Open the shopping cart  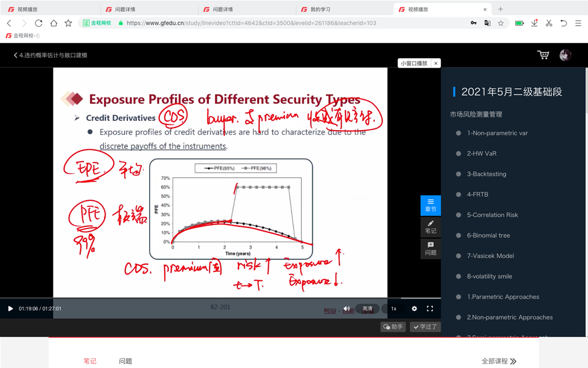[543, 55]
